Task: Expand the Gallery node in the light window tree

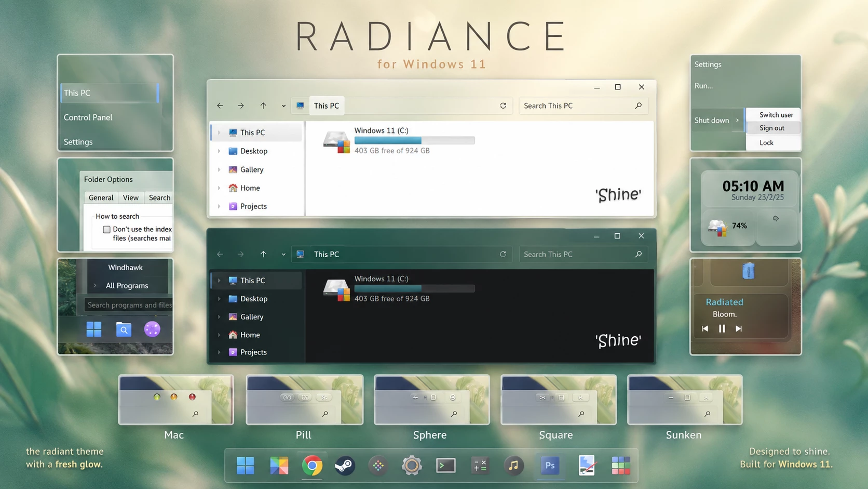Action: coord(219,169)
